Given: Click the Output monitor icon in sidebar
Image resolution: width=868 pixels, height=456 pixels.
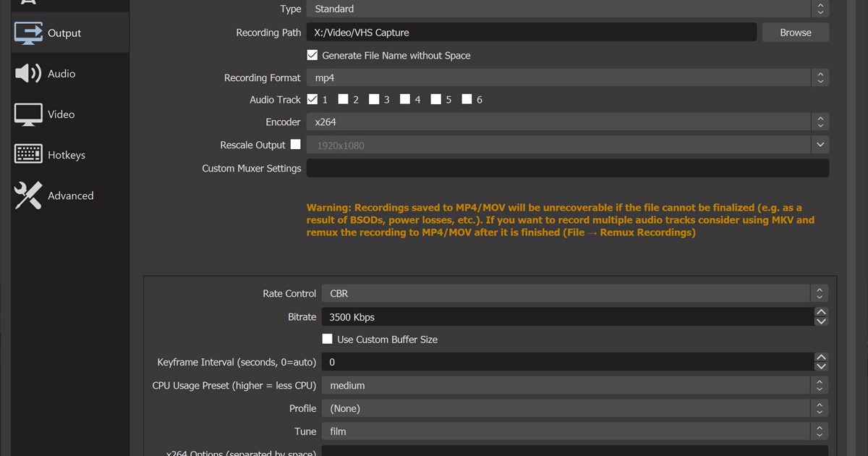Looking at the screenshot, I should [x=28, y=33].
